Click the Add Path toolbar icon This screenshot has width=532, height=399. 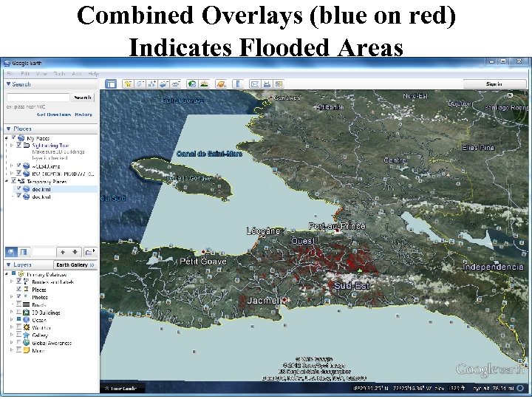151,83
